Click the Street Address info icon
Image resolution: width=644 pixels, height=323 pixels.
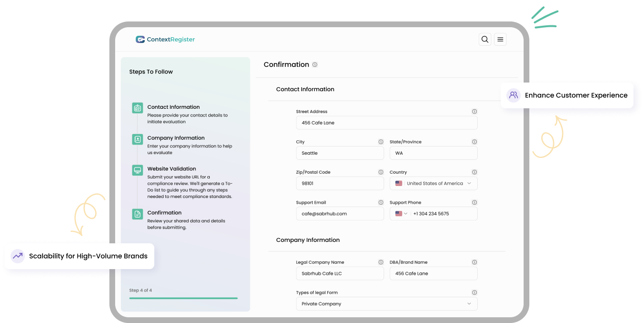tap(474, 112)
